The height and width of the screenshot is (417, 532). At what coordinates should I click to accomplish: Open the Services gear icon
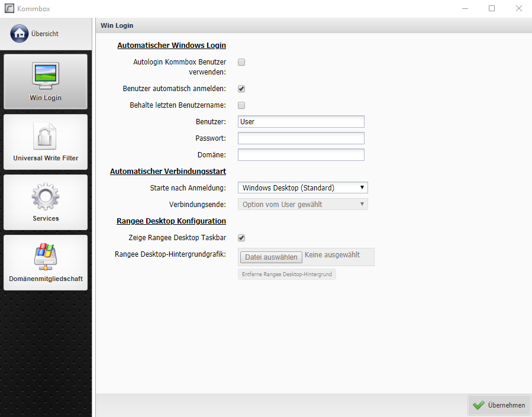[x=46, y=196]
